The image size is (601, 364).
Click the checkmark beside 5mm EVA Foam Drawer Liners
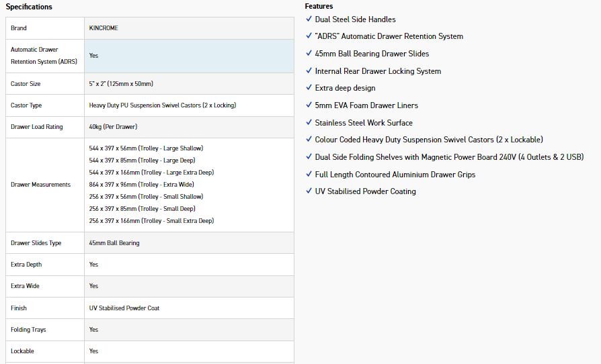(309, 105)
